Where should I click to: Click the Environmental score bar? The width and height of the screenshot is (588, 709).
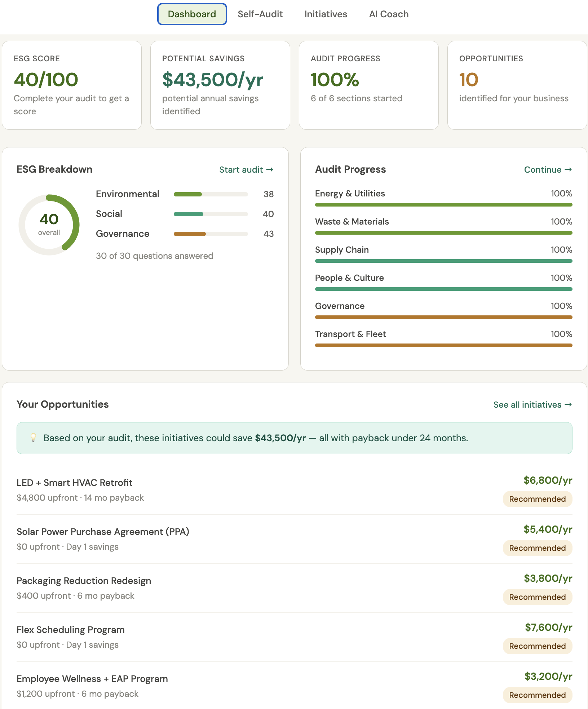tap(211, 194)
